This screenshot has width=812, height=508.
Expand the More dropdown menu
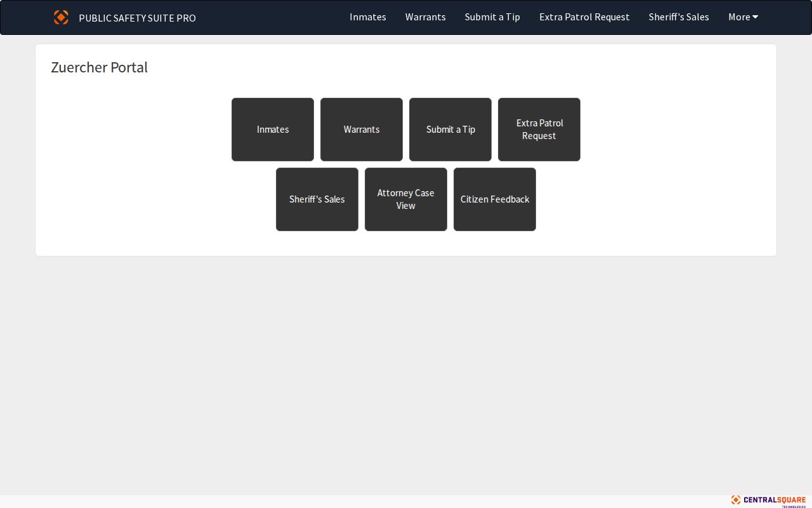tap(743, 17)
